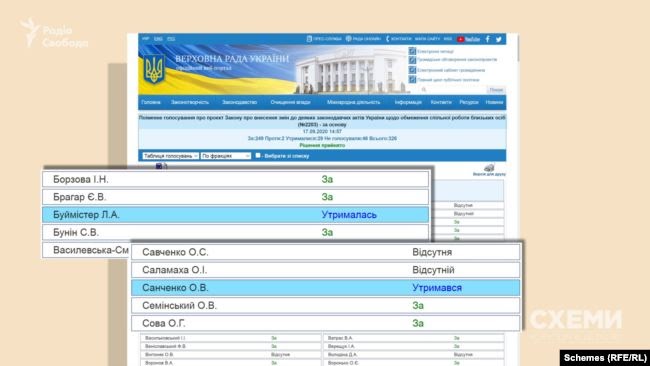Switch language to 'РУС'

click(x=171, y=39)
